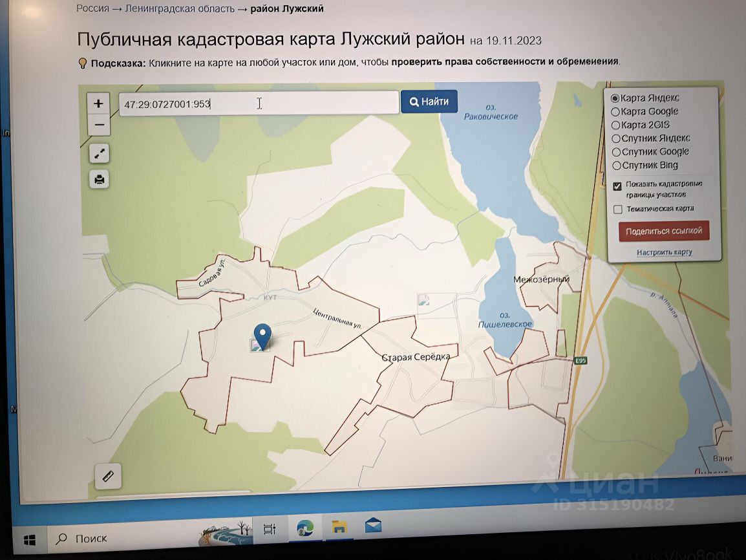746x560 pixels.
Task: Focus the cadastral number search field
Action: [x=259, y=103]
